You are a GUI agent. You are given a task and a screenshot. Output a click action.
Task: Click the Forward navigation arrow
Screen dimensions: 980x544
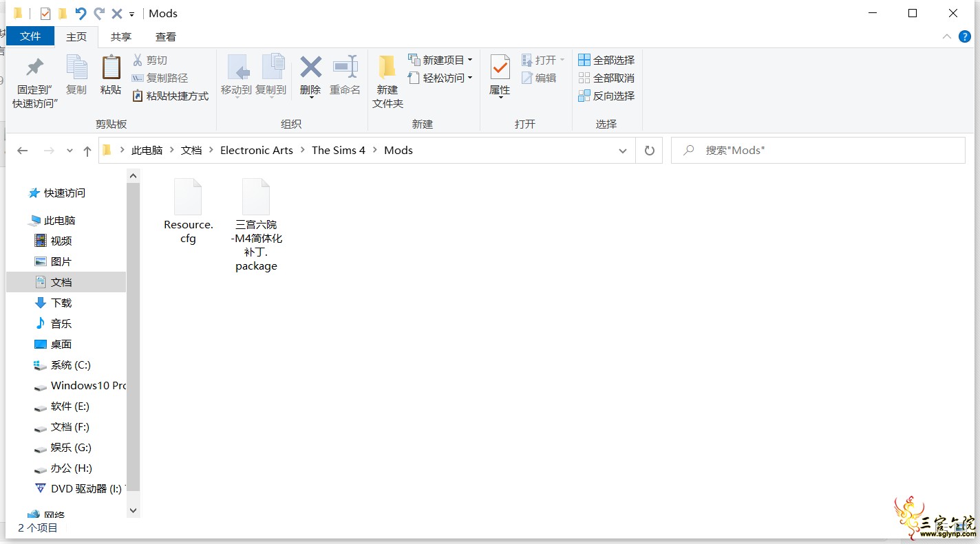[49, 151]
